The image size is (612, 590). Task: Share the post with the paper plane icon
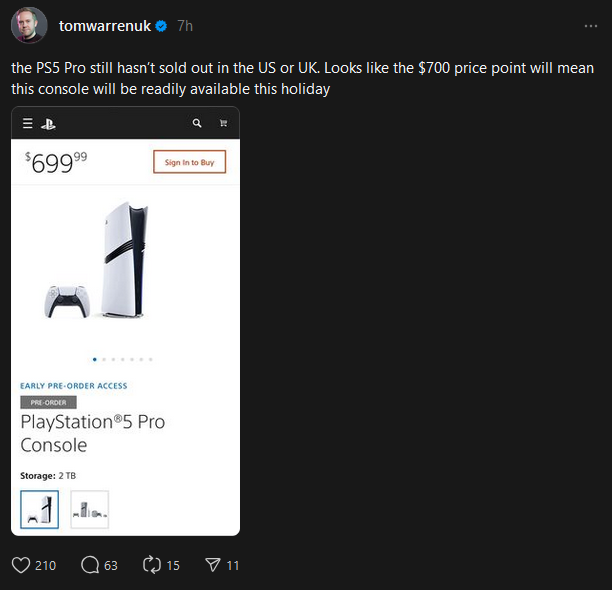[x=212, y=565]
